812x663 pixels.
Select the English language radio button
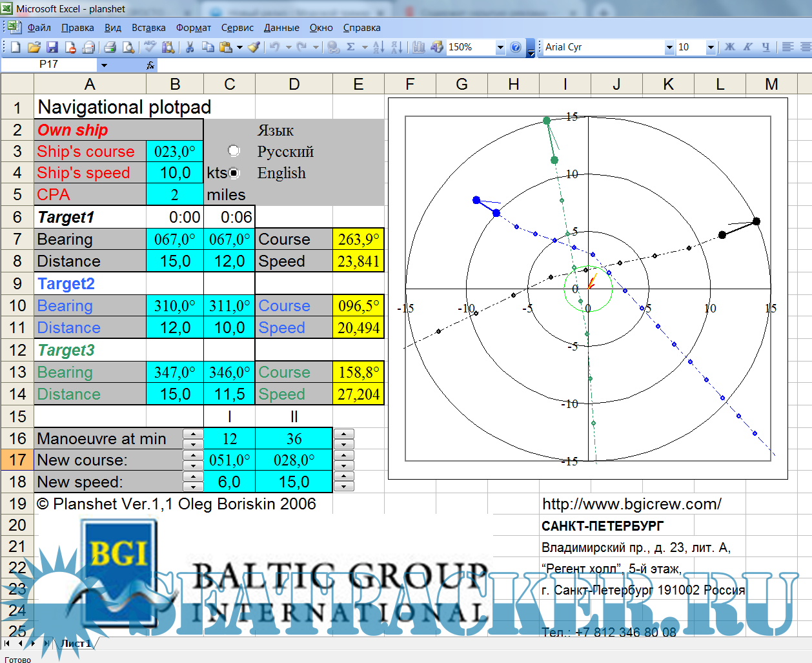click(234, 173)
